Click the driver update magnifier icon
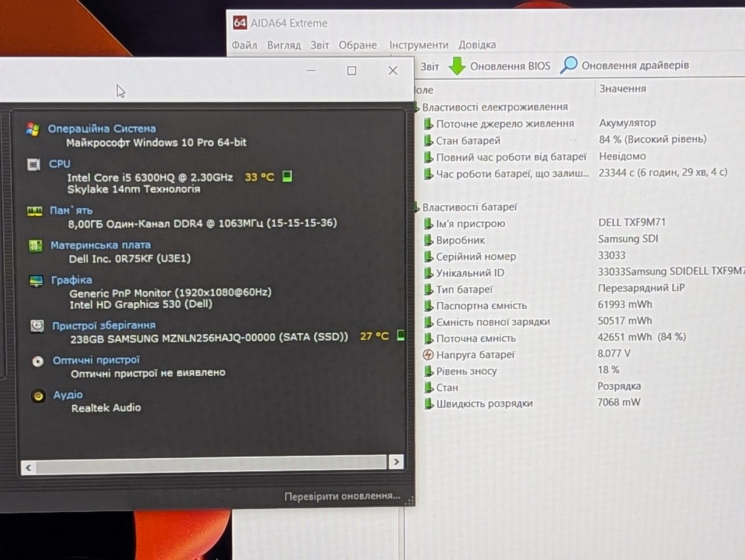This screenshot has height=560, width=745. click(x=569, y=65)
